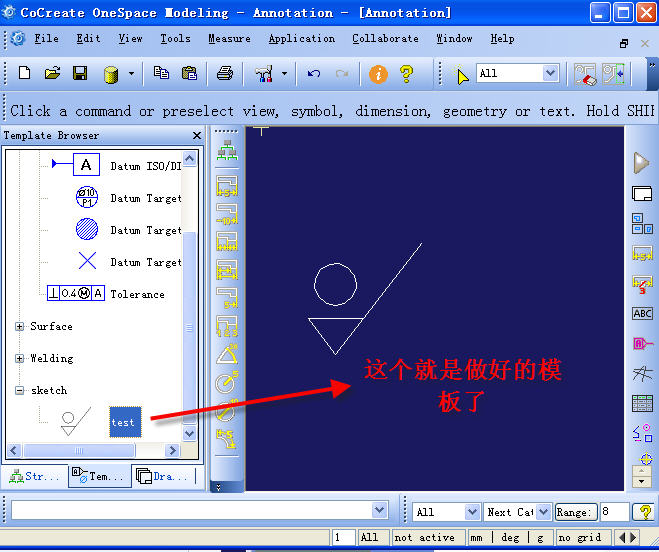Image resolution: width=659 pixels, height=552 pixels.
Task: Create a new file with the New icon
Action: [x=25, y=74]
